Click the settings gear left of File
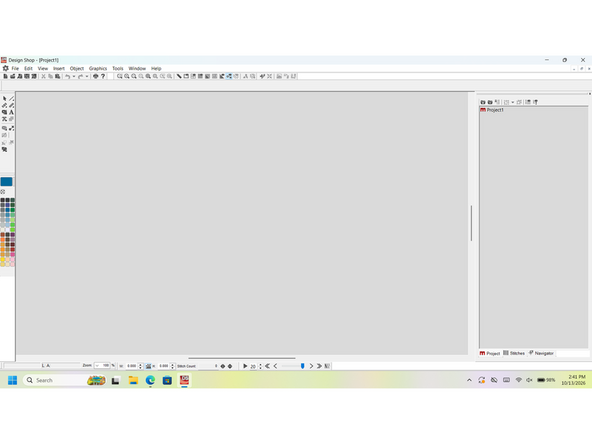Screen dimensions: 592x444 coord(5,68)
